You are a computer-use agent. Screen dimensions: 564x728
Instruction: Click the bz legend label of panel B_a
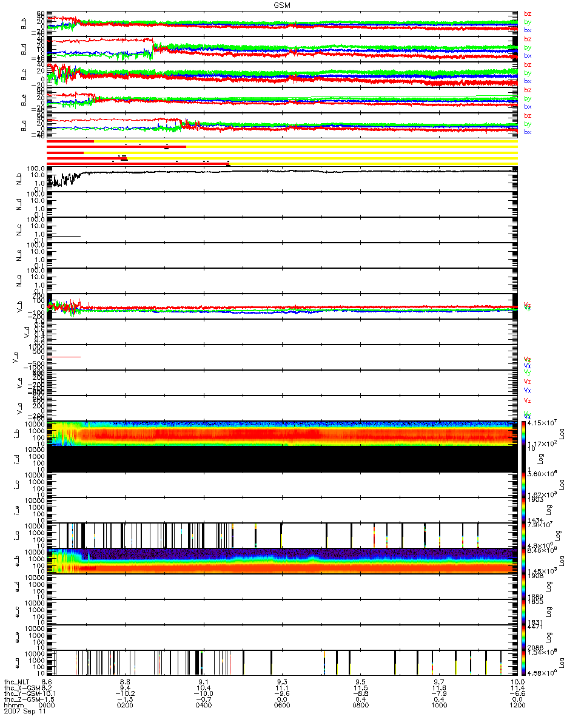click(x=527, y=115)
